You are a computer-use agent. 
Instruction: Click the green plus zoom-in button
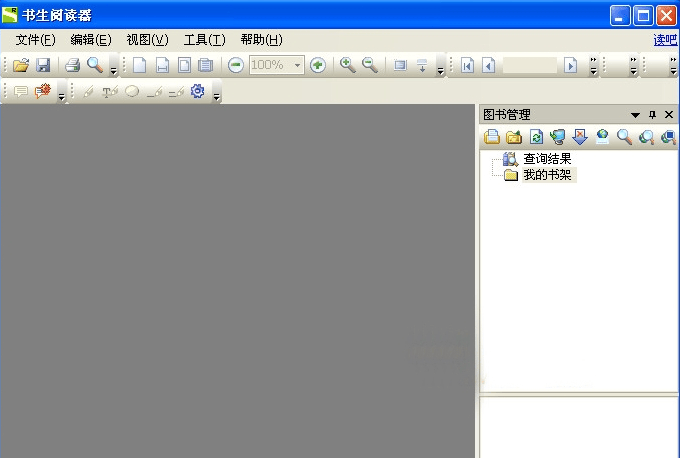tap(318, 65)
